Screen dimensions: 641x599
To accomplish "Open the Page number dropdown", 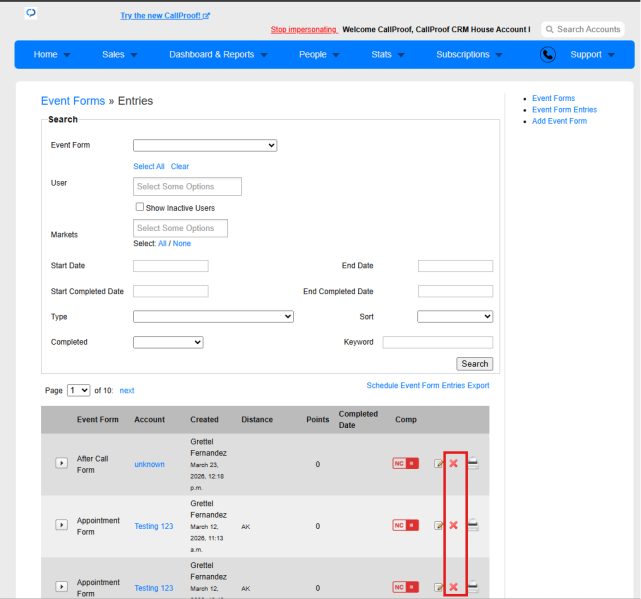I will tap(78, 390).
